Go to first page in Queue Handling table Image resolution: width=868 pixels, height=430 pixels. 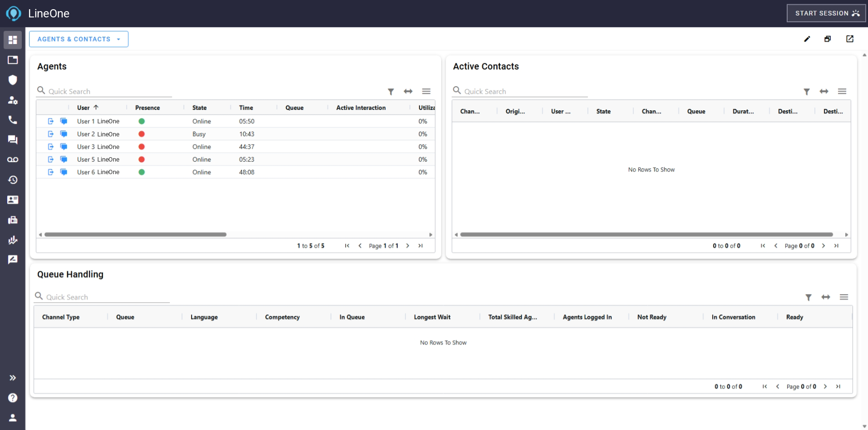[x=764, y=386]
